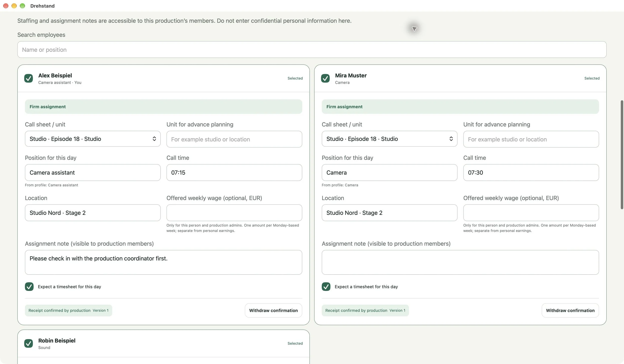The width and height of the screenshot is (624, 364).
Task: Click Alex's Unit for advance planning field
Action: 234,139
